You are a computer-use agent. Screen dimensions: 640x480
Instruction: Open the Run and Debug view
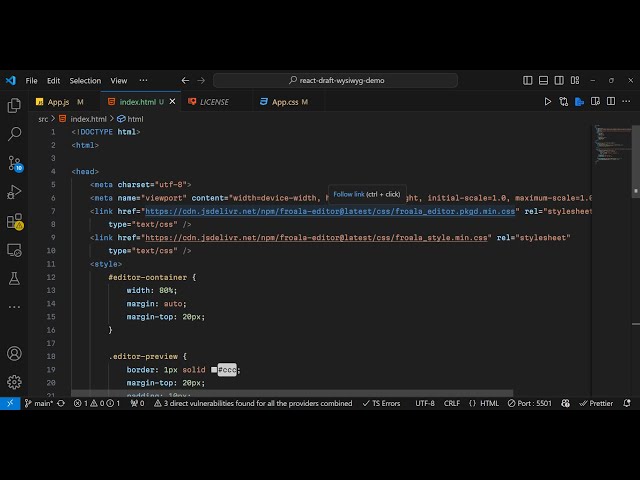point(14,192)
